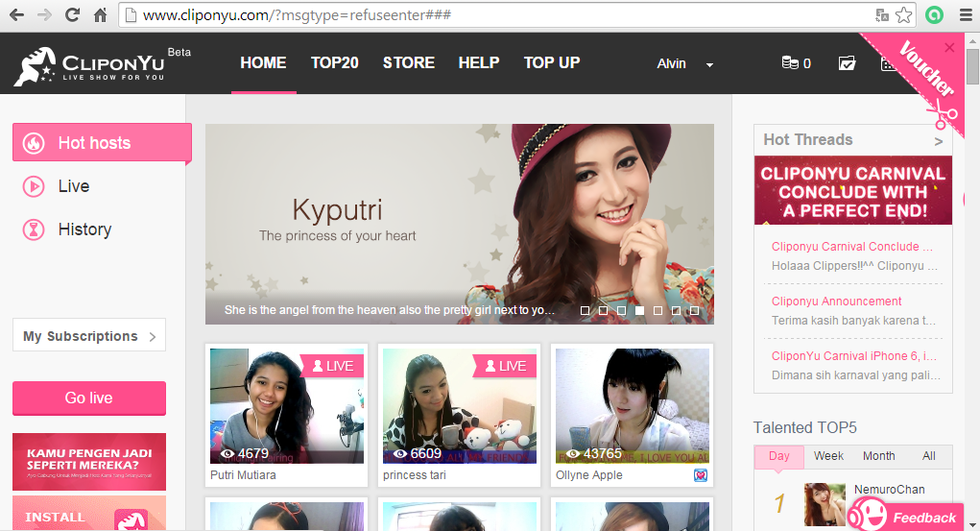Screen dimensions: 980x531
Task: Select the Day tab in Talented TOP5
Action: (x=778, y=456)
